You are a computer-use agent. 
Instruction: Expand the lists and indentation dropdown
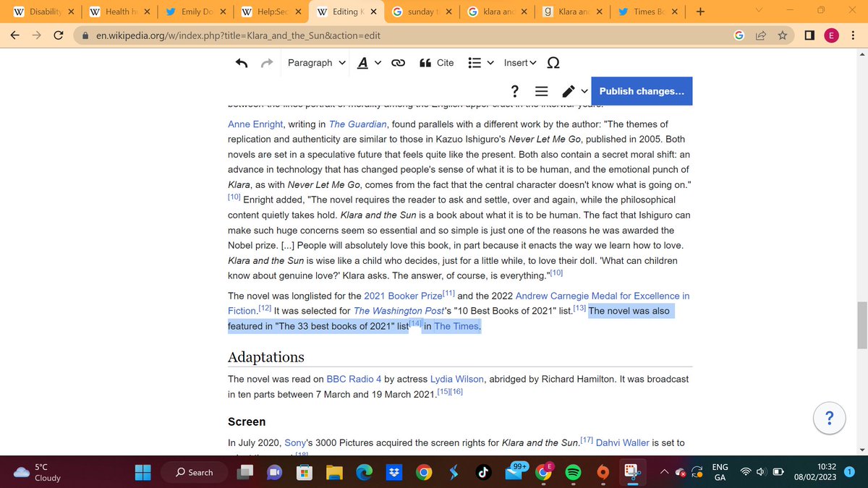click(481, 63)
